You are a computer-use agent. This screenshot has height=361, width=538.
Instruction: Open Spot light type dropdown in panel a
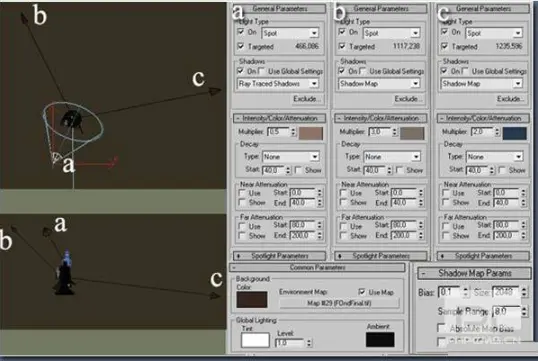[x=290, y=33]
